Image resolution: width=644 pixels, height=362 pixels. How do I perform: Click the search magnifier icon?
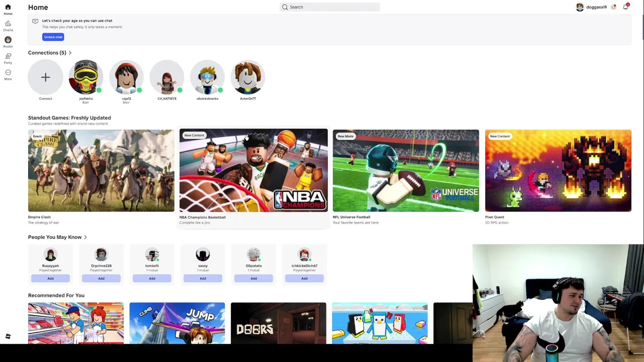click(285, 7)
